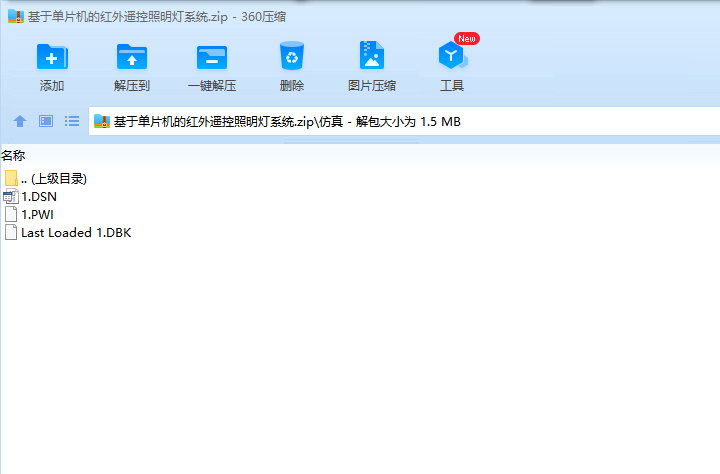Switch to thumbnail view icon
This screenshot has width=720, height=474.
point(46,121)
